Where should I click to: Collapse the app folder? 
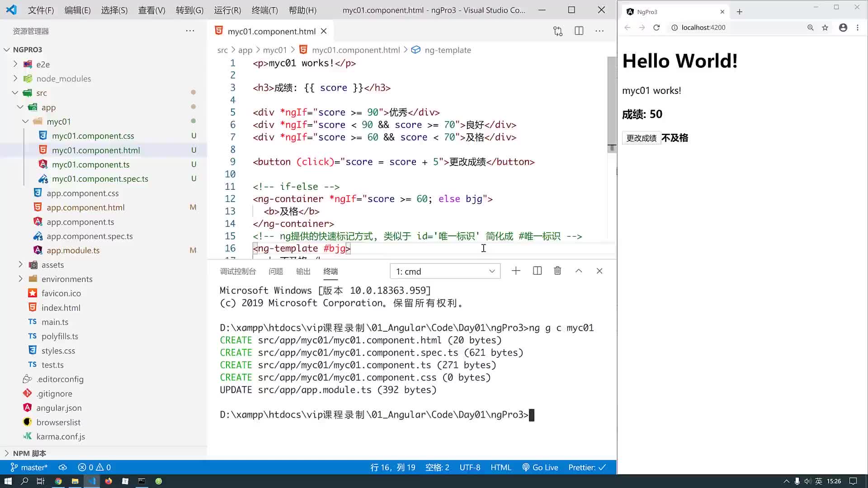[20, 107]
